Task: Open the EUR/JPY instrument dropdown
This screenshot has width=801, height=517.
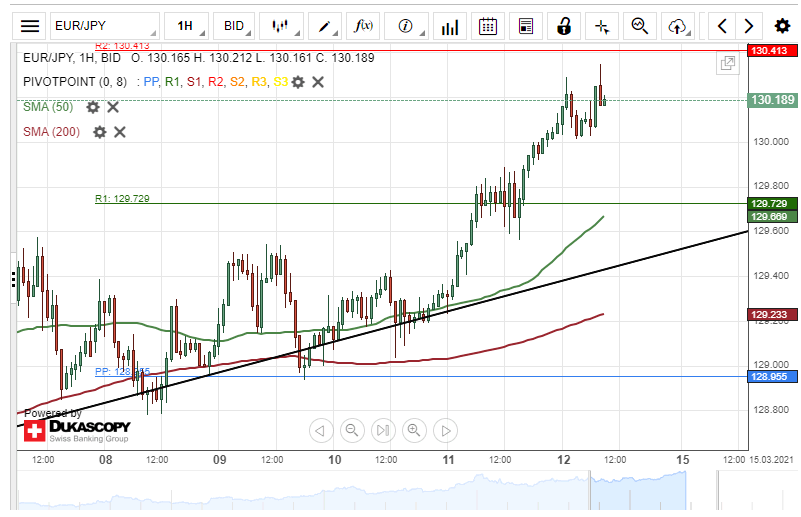Action: coord(104,26)
